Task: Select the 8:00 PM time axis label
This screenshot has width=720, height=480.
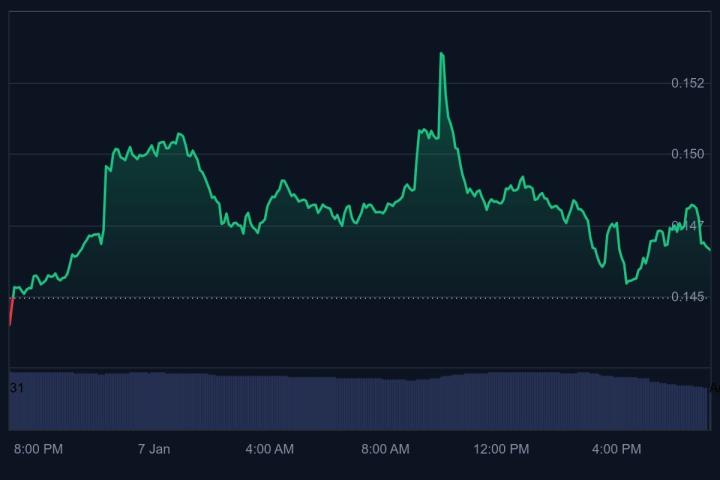Action: tap(38, 449)
